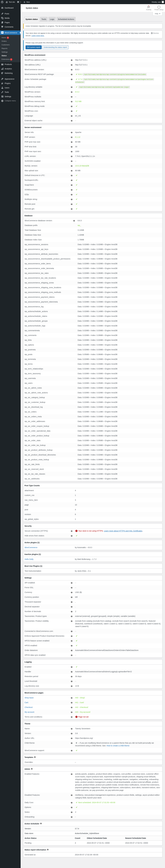Dismiss the secure connection notice
This screenshot has width=165, height=868.
[x=155, y=33]
